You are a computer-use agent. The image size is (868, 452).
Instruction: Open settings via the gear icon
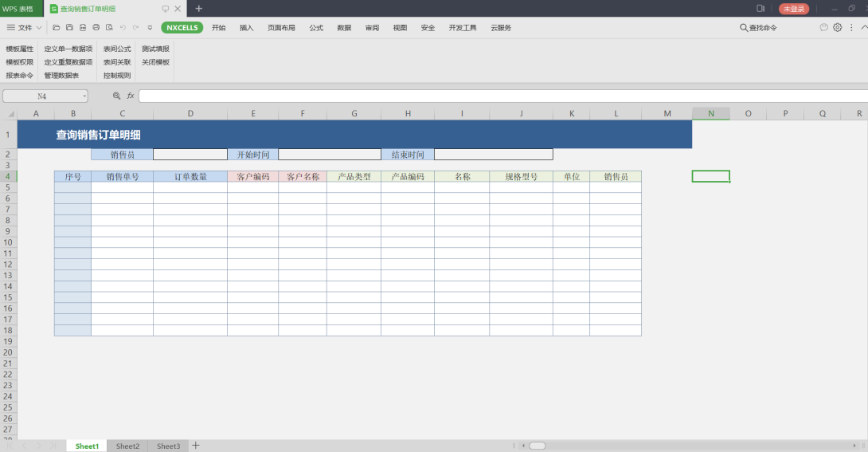[x=838, y=28]
